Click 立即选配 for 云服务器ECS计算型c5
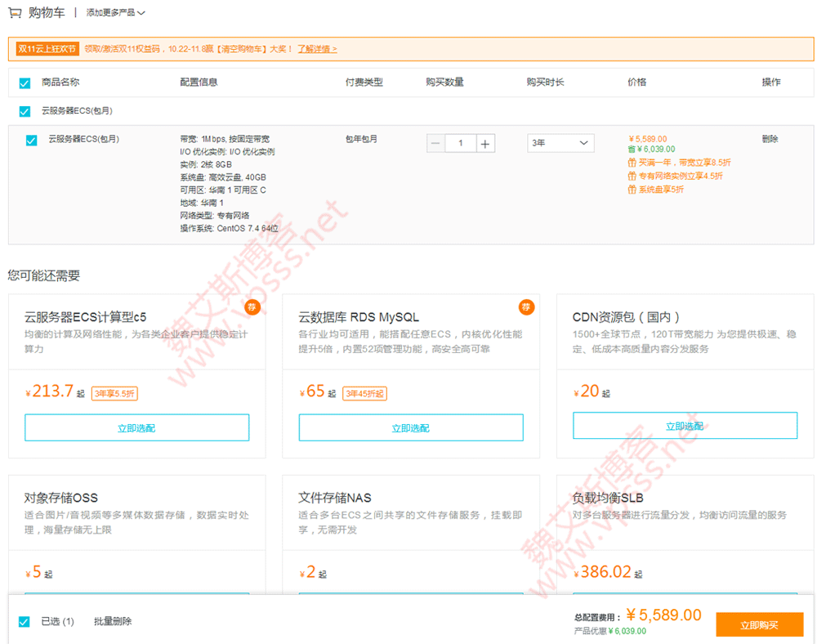Viewport: 817px width, 644px height. 136,427
